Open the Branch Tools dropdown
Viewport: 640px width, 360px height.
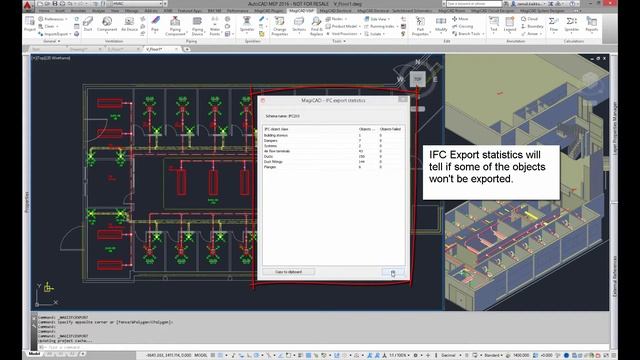[468, 34]
